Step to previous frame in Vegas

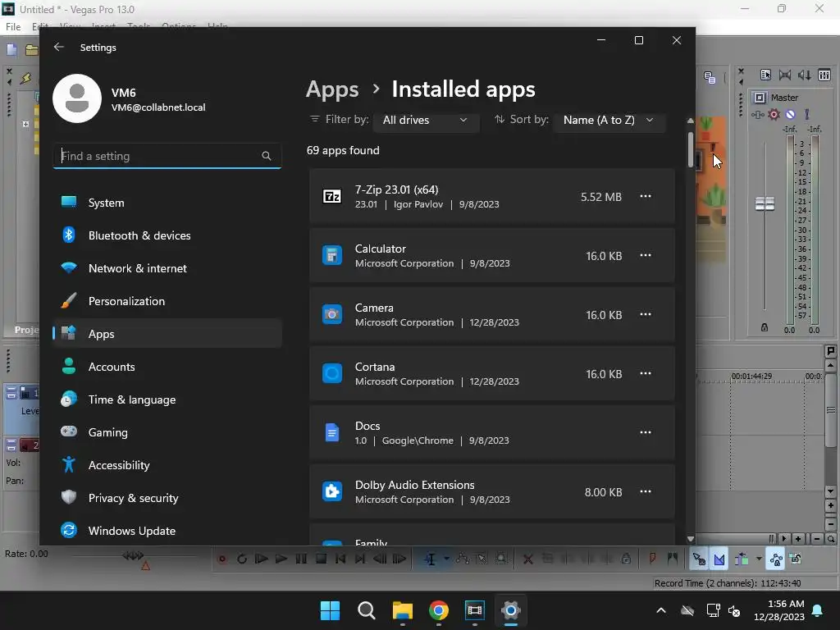click(x=380, y=559)
